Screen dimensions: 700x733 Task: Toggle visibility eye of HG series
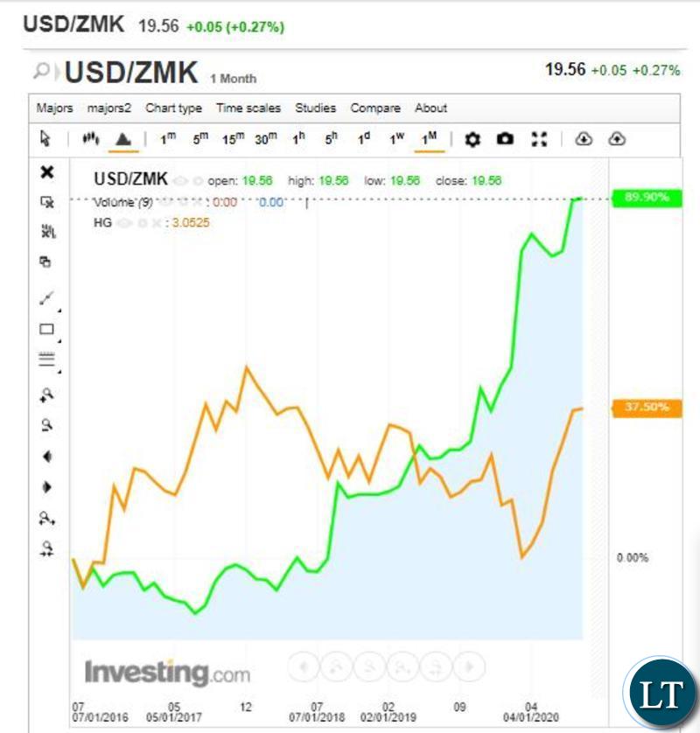click(124, 223)
